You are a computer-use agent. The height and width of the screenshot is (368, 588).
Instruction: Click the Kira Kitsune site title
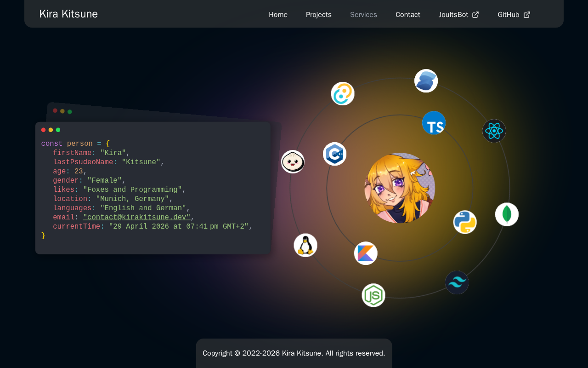tap(68, 14)
